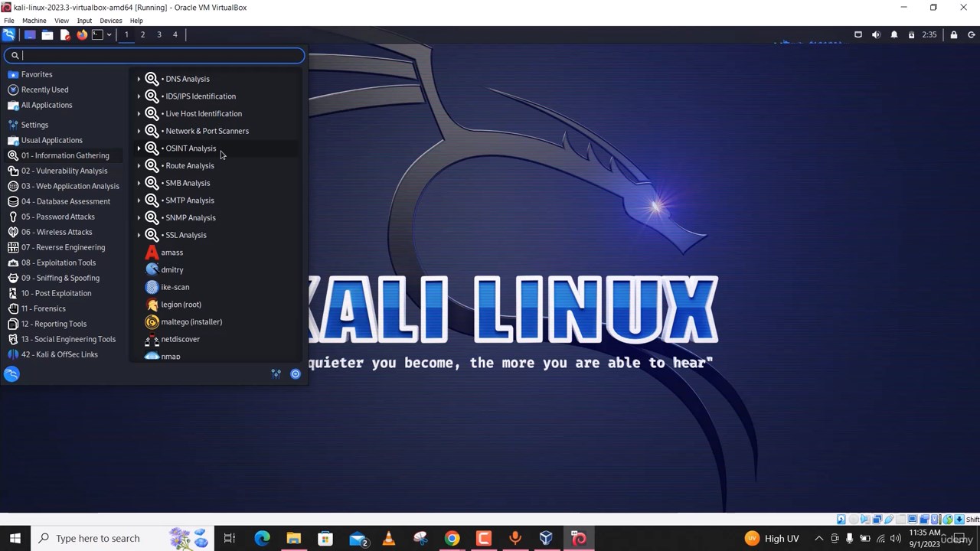Image resolution: width=980 pixels, height=551 pixels.
Task: Launch maltego (installer)
Action: click(215, 321)
